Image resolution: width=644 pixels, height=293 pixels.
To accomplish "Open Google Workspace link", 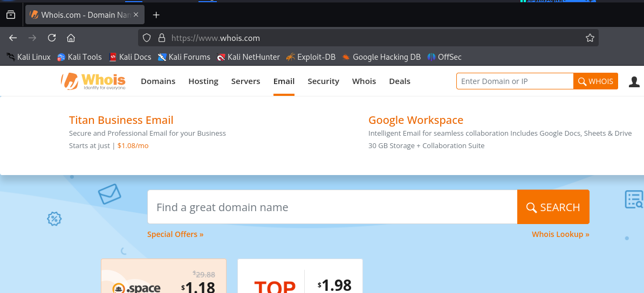I will pos(416,120).
